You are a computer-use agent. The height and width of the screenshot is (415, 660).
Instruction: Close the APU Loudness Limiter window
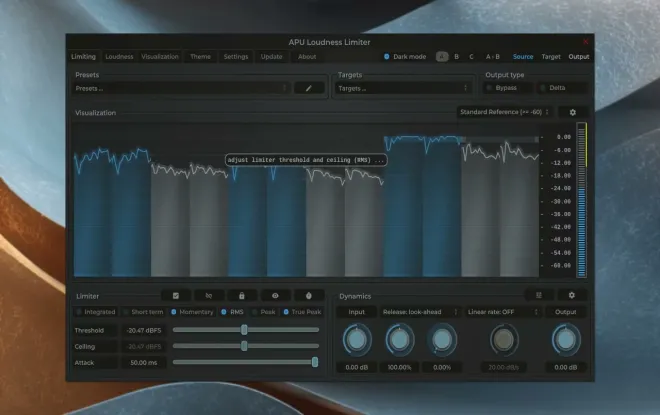tap(585, 42)
